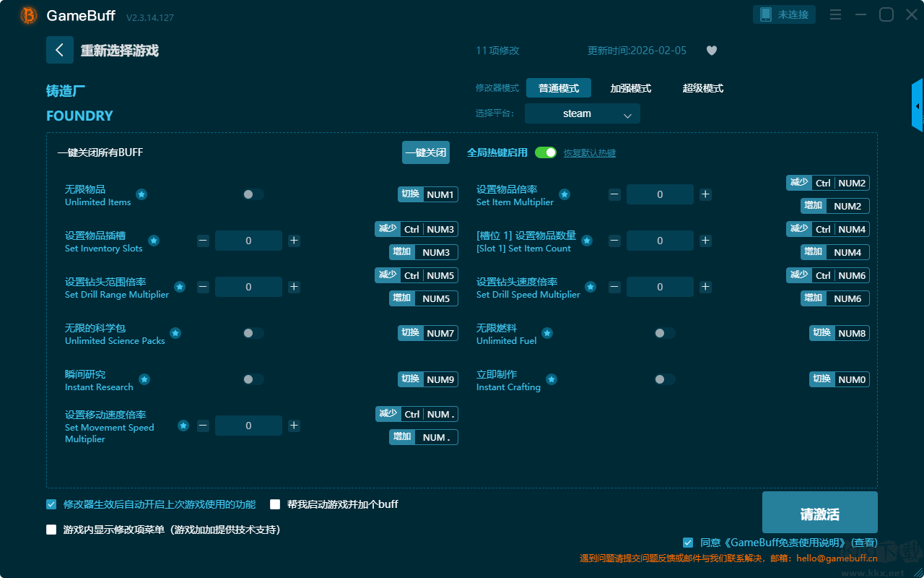
Task: Increase Set Inventory Slots with plus
Action: pos(294,241)
